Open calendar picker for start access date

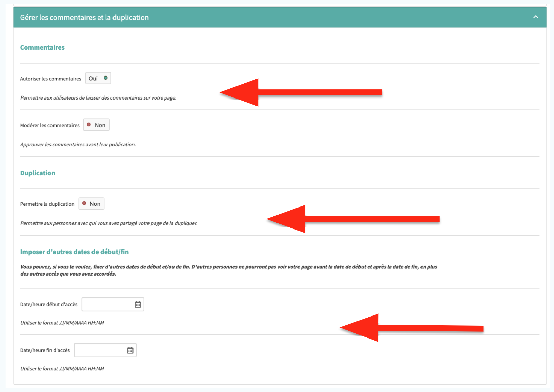coord(138,304)
